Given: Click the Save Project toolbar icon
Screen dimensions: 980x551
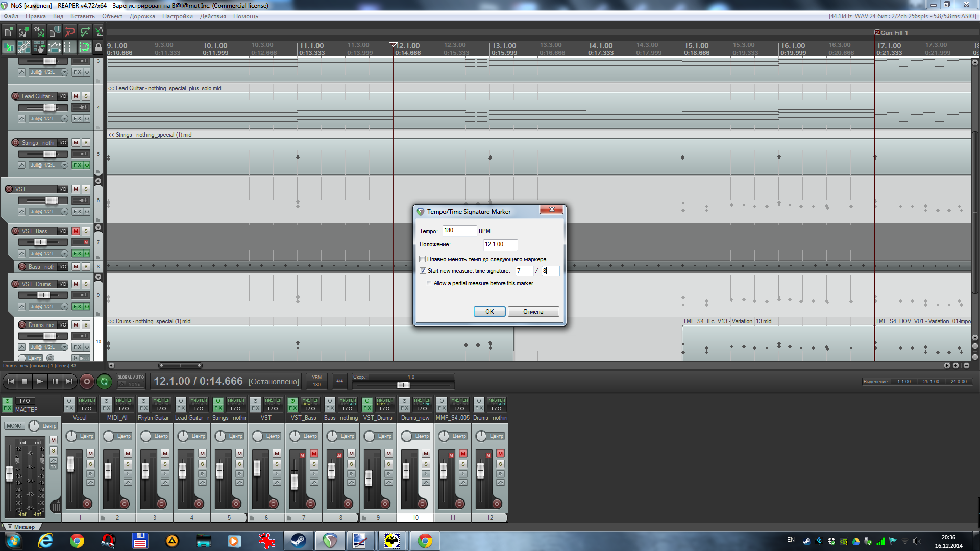Looking at the screenshot, I should [x=39, y=32].
